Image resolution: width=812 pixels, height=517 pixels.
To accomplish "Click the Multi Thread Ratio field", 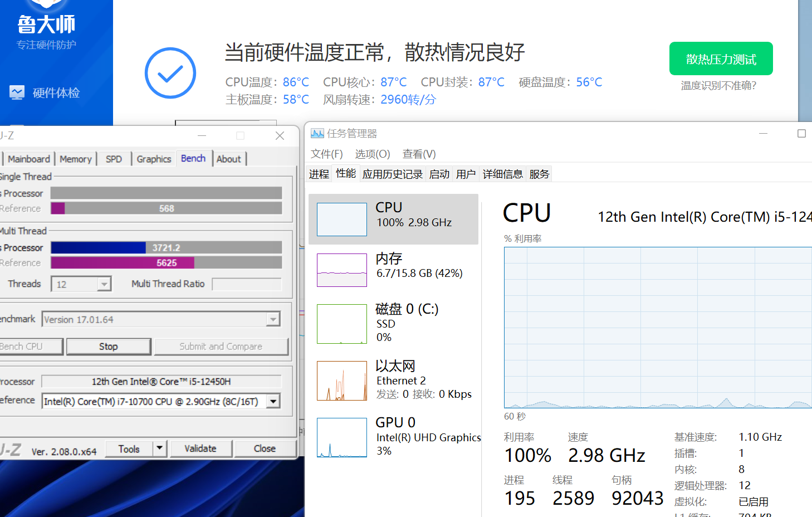I will [247, 284].
